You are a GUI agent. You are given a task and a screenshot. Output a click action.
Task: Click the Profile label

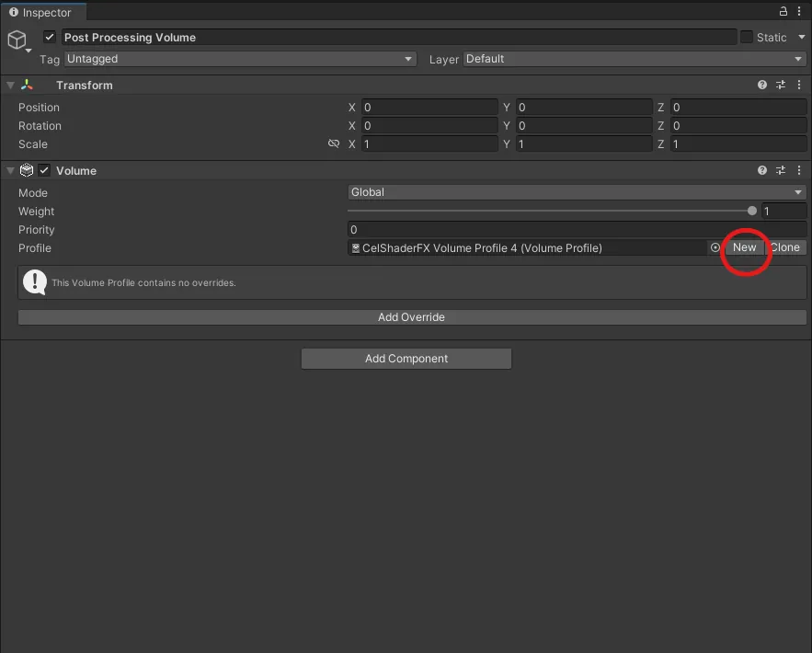point(35,248)
